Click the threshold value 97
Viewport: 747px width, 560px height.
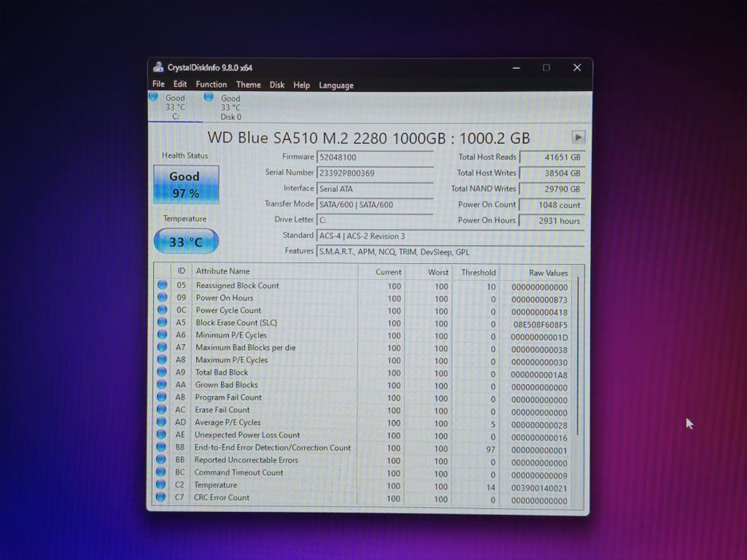491,450
